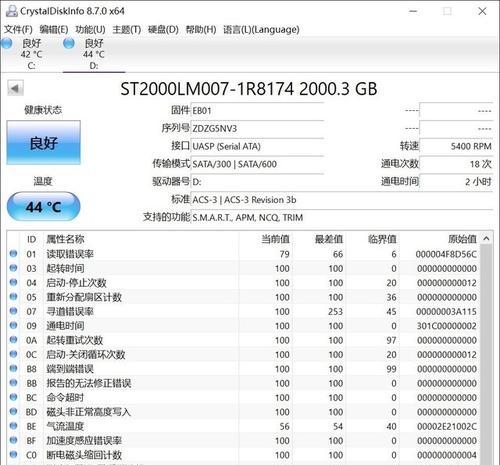This screenshot has width=500, height=465.
Task: Click status dot for attribute BD 磁头非正常高度写入
Action: coord(13,411)
